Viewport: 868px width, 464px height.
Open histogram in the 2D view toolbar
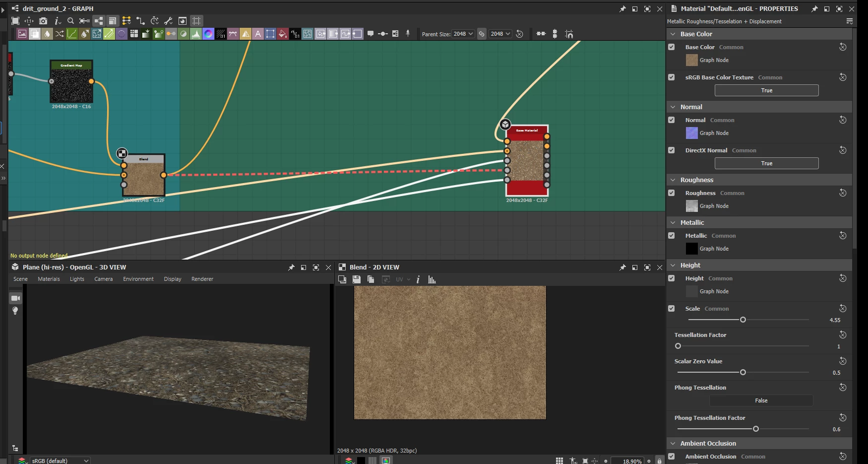(432, 279)
